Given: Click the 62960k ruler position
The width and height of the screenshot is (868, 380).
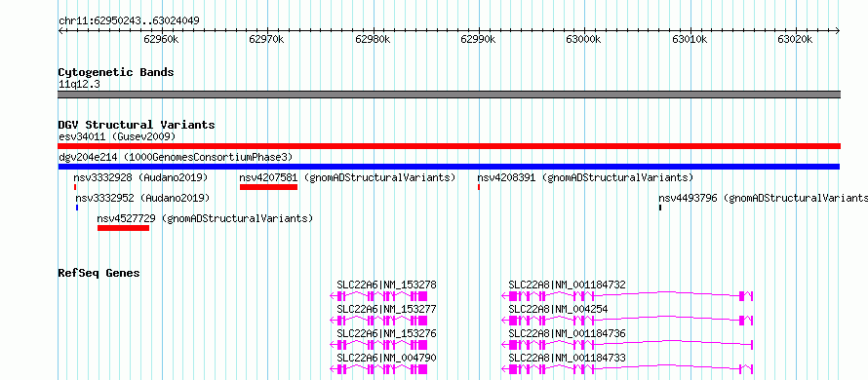Looking at the screenshot, I should pos(161,39).
